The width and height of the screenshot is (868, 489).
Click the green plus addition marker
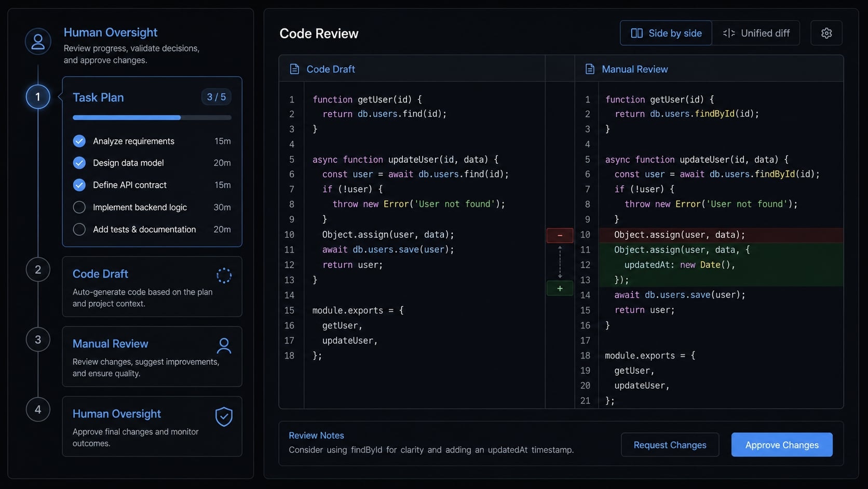point(560,288)
